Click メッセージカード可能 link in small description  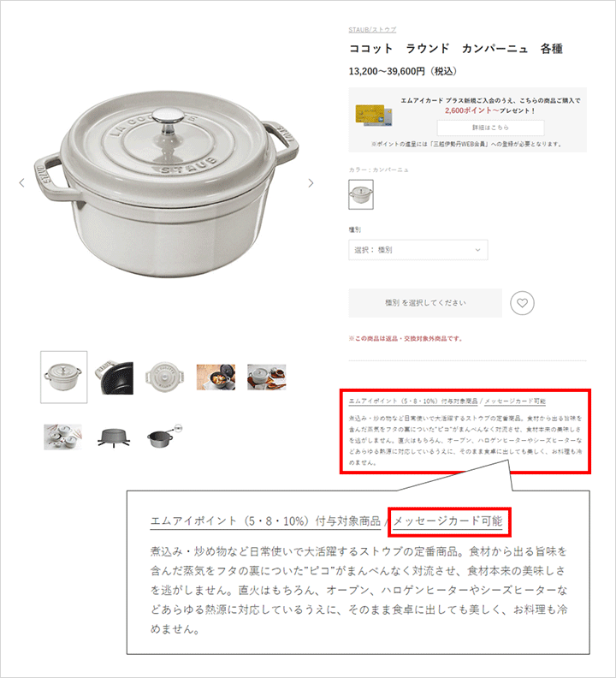515,401
